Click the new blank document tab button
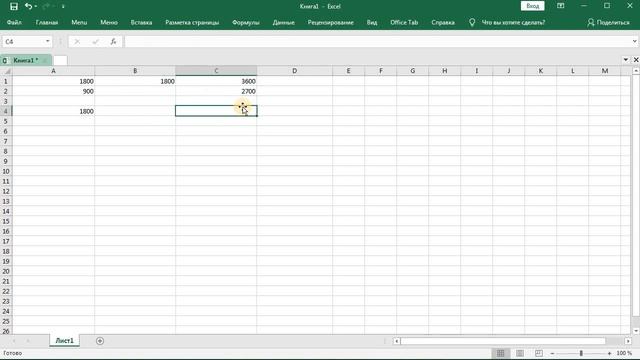This screenshot has height=360, width=640. (60, 60)
